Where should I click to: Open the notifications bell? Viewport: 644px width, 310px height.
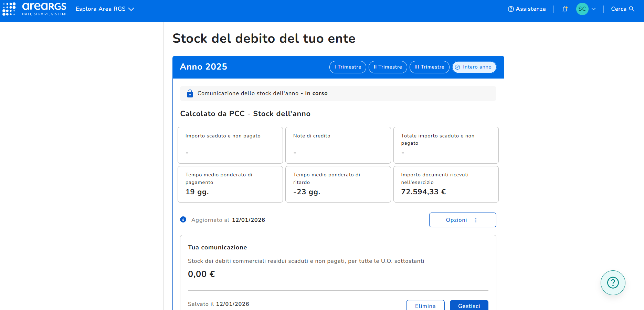point(564,9)
